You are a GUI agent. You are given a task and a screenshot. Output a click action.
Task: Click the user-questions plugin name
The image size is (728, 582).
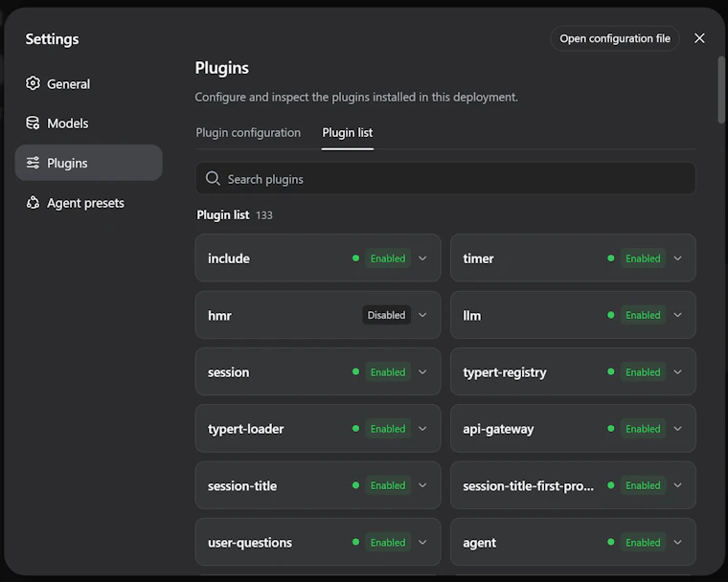[x=250, y=543]
